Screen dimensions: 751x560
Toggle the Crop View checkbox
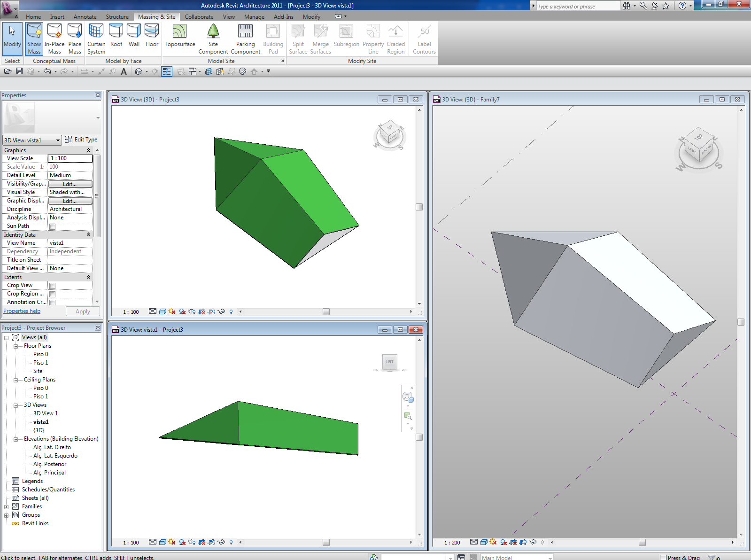pos(53,286)
